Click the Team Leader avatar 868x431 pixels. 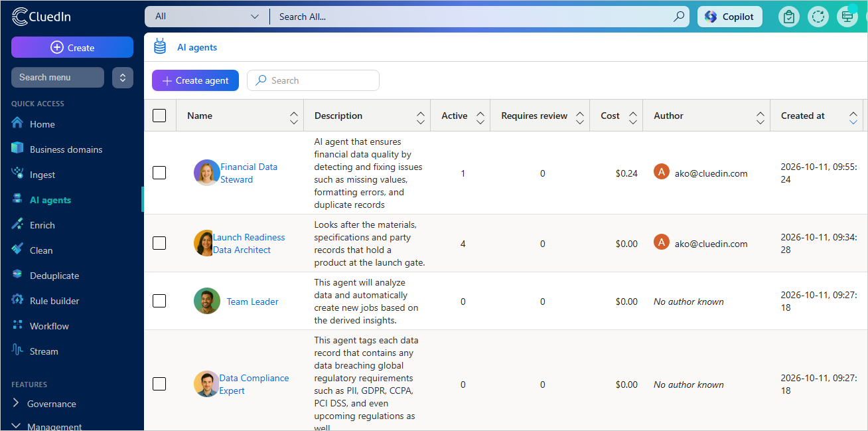207,301
